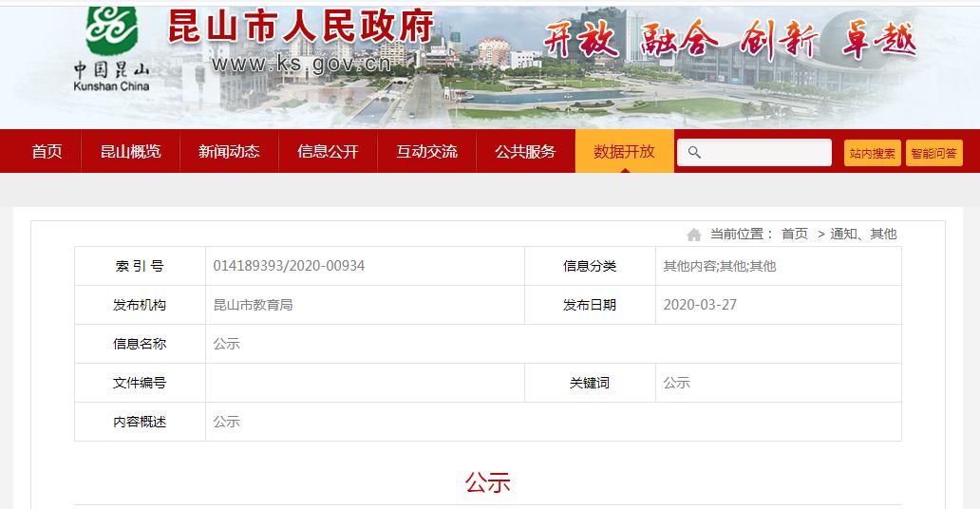Click the 站内搜索 button
980x509 pixels.
point(872,153)
